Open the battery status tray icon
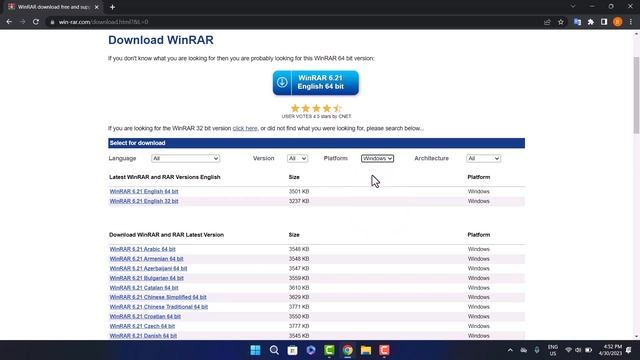 coord(589,350)
